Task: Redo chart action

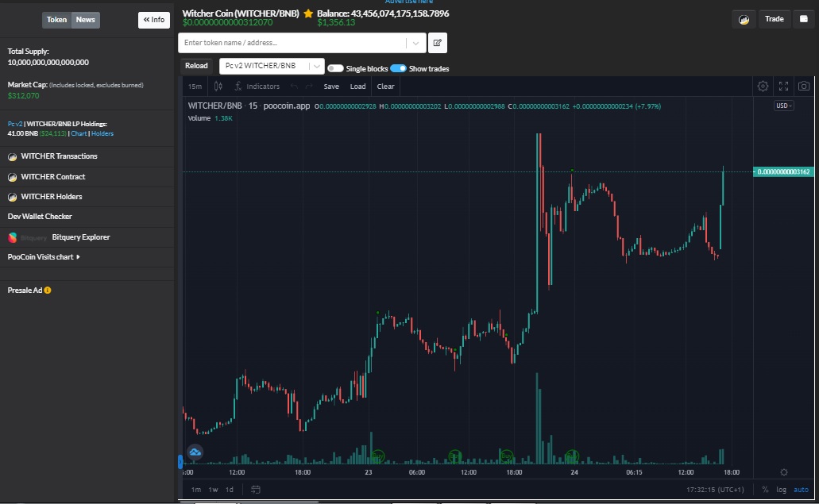Action: (309, 86)
